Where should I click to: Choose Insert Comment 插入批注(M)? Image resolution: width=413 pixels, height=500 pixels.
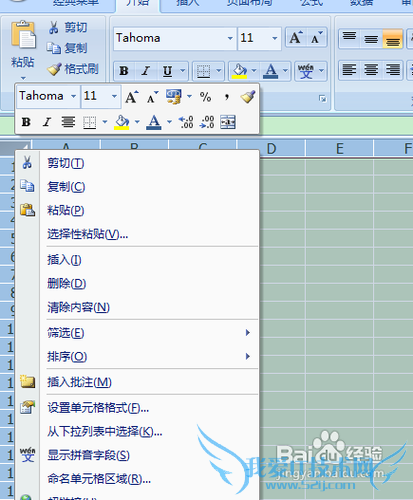pyautogui.click(x=137, y=382)
